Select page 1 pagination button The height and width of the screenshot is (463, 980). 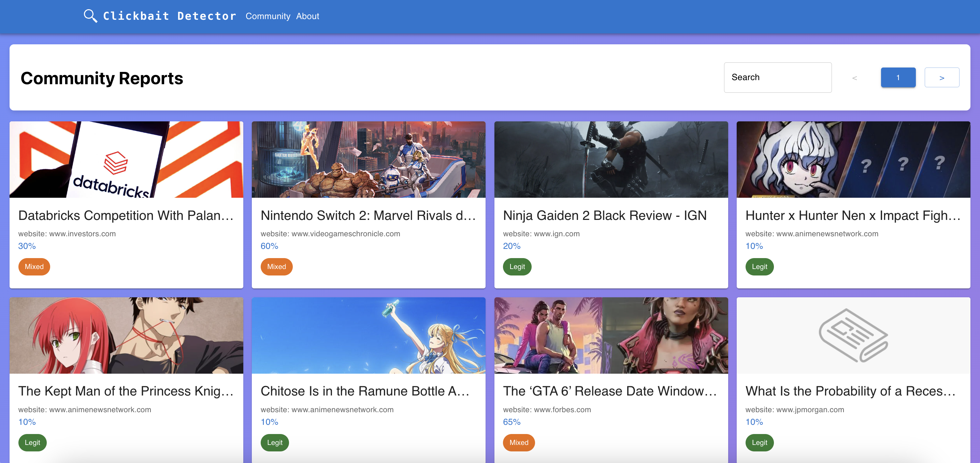pos(898,77)
